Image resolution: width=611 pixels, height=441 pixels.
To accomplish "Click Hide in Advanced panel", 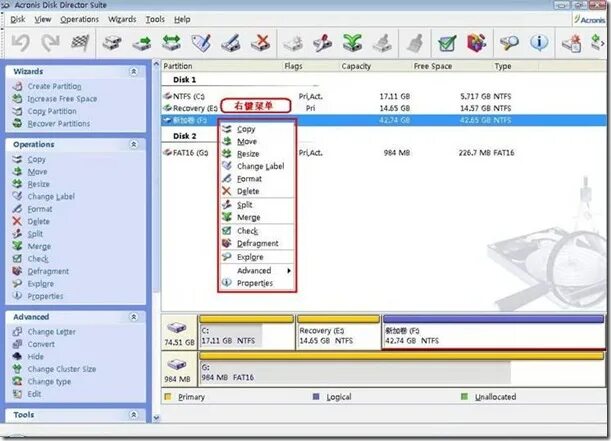I will (x=35, y=357).
